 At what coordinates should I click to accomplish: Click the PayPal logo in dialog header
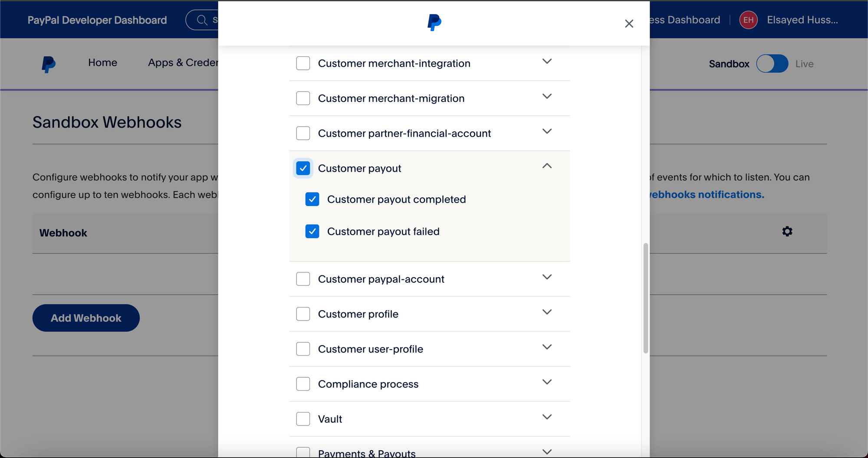pos(434,23)
